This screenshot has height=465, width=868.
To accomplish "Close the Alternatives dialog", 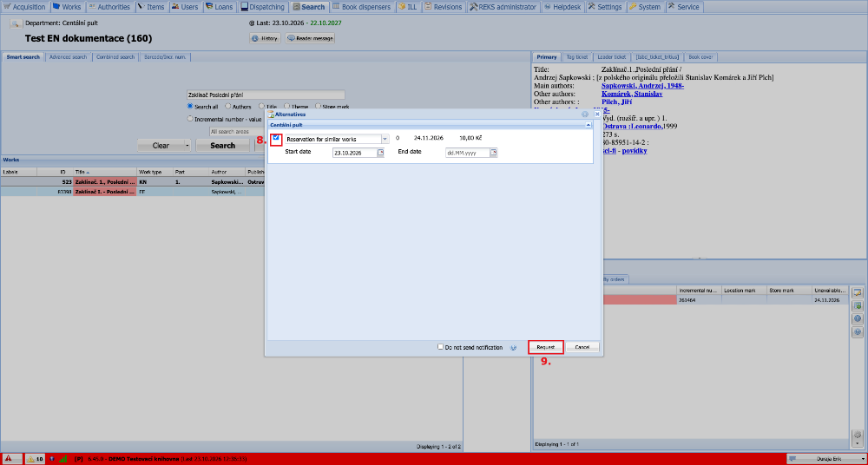I will (x=597, y=114).
